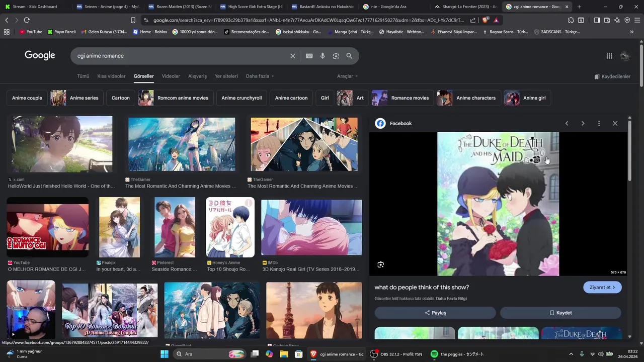Open the 'Yayın Paneli' bookmark
Viewport: 644px width, 362px height.
point(61,32)
